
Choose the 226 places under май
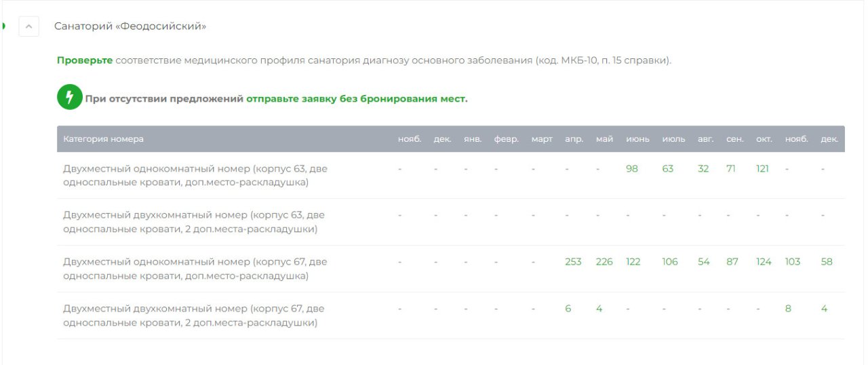point(604,262)
